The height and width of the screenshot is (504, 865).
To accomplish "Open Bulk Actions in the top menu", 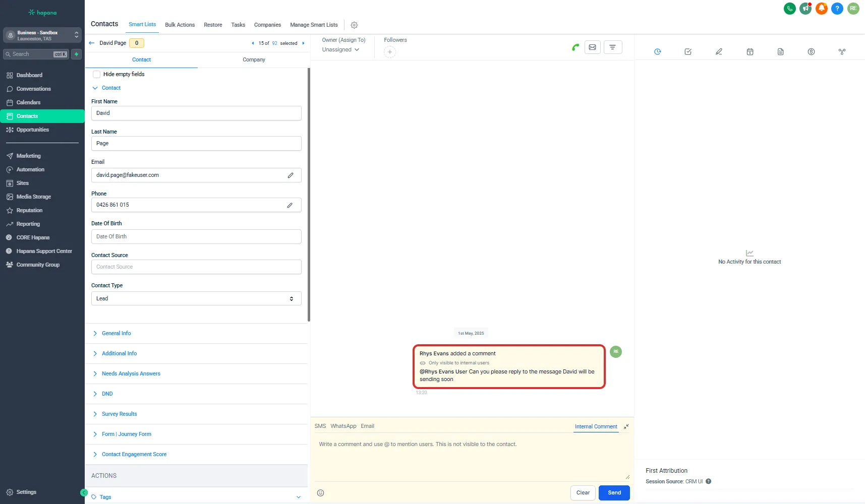I will pyautogui.click(x=180, y=25).
